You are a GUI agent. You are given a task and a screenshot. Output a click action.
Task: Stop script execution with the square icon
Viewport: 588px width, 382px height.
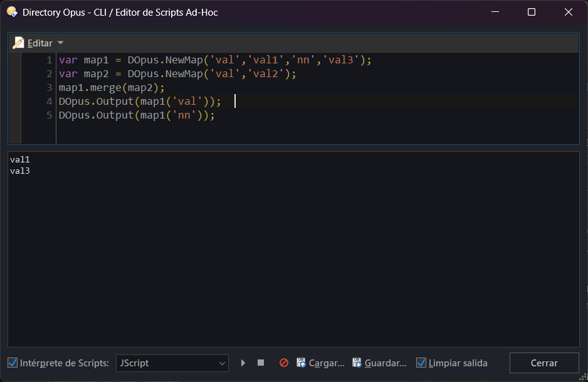point(261,363)
